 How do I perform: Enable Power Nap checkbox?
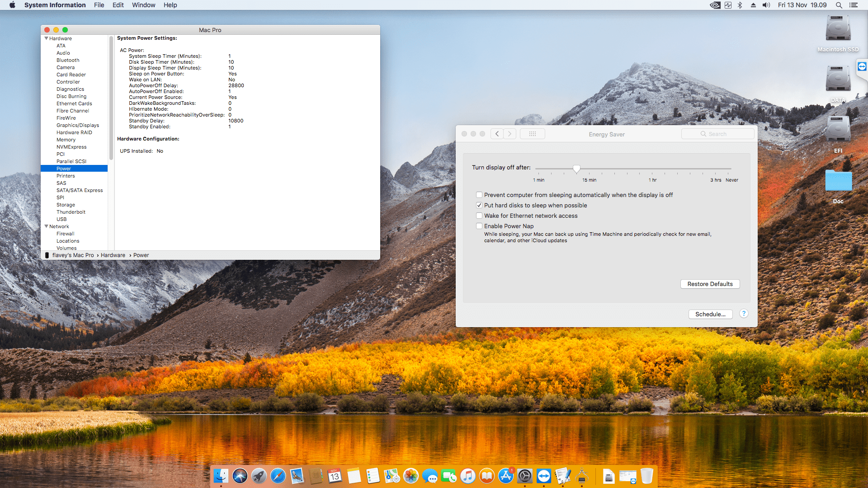tap(479, 226)
